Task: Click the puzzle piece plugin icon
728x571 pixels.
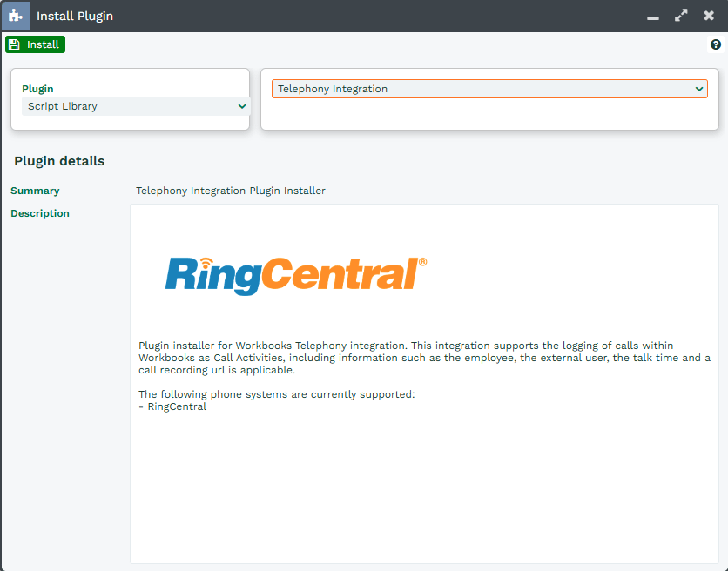Action: 16,16
